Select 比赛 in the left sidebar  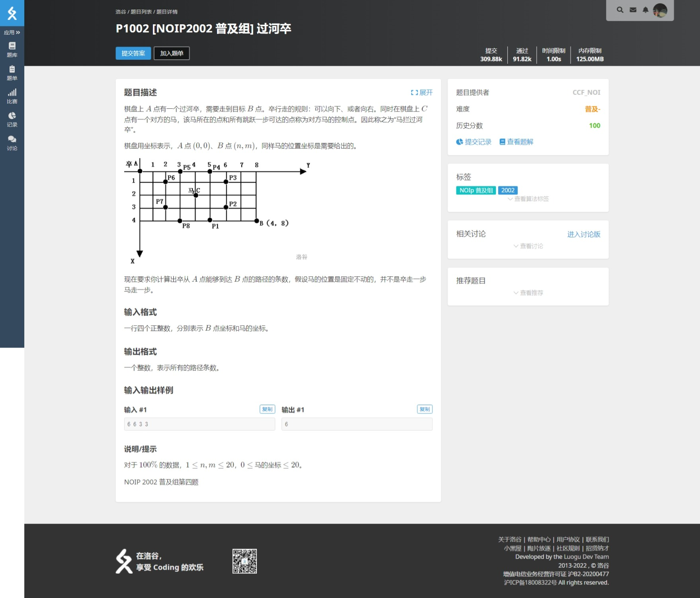pyautogui.click(x=12, y=96)
